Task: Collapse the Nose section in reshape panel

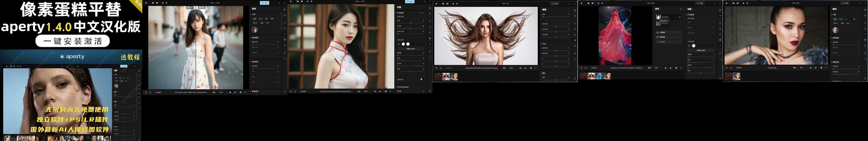Action: tap(541, 44)
